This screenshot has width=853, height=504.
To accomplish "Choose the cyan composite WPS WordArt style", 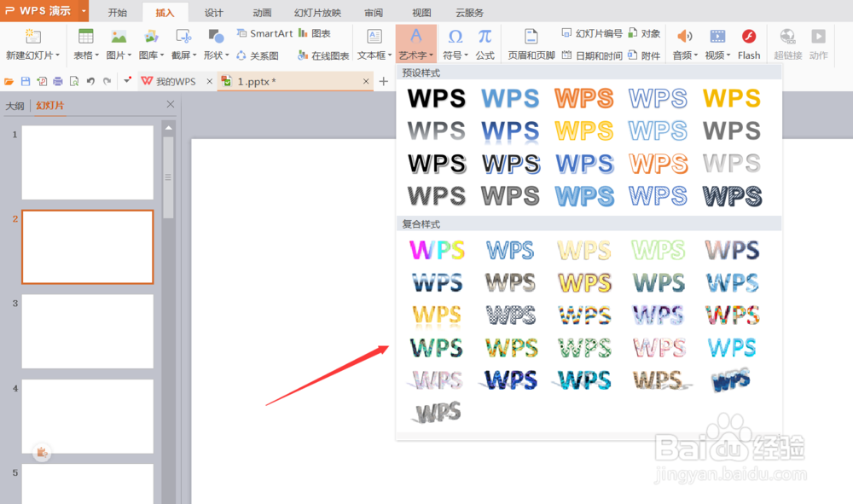I will [732, 347].
